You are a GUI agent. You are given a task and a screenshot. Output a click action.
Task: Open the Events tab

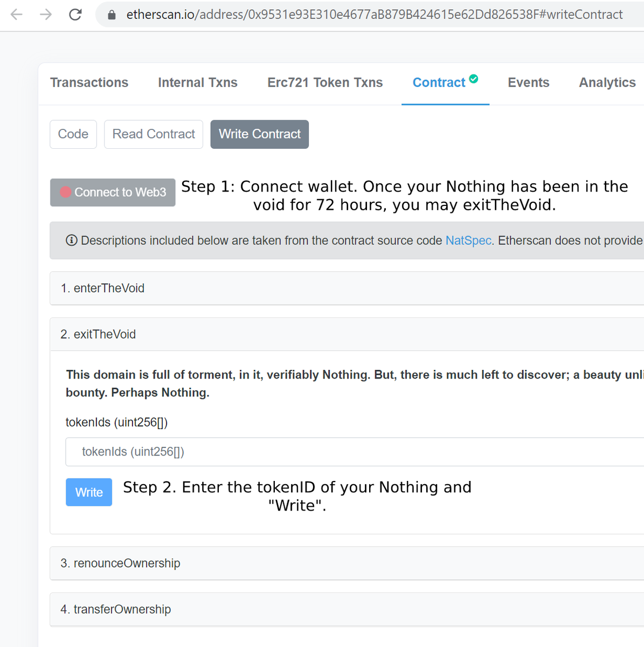pos(529,82)
